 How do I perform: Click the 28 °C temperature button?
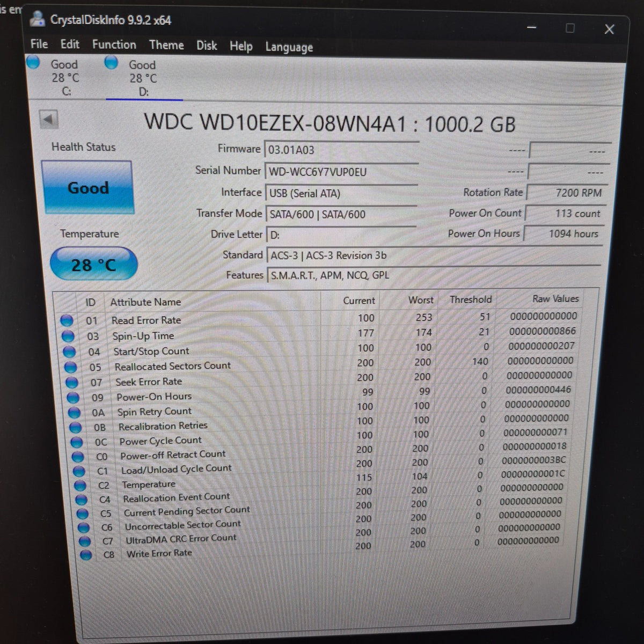(93, 265)
